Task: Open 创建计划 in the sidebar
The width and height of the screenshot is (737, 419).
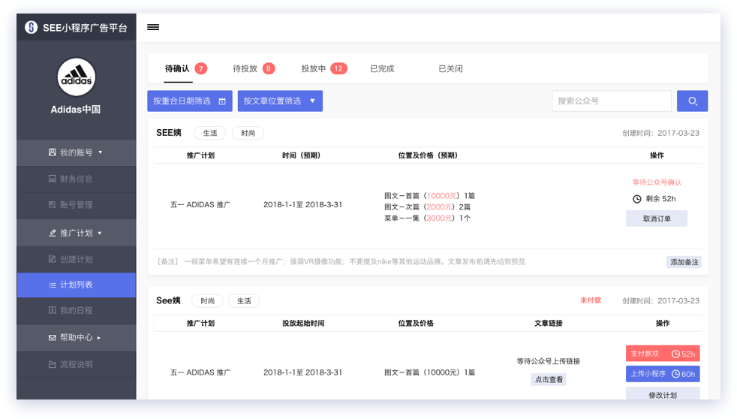Action: 76,259
